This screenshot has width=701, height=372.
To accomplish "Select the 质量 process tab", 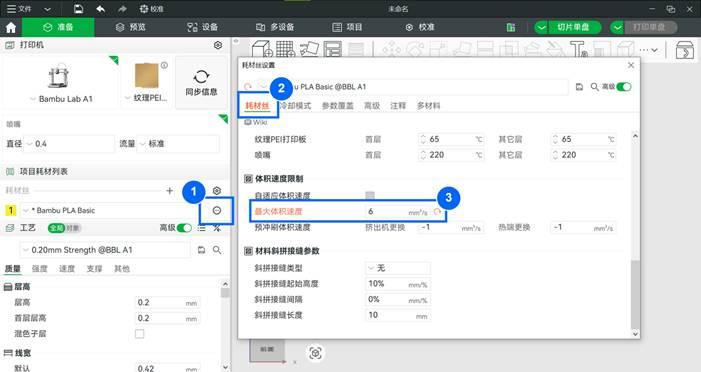I will 13,269.
